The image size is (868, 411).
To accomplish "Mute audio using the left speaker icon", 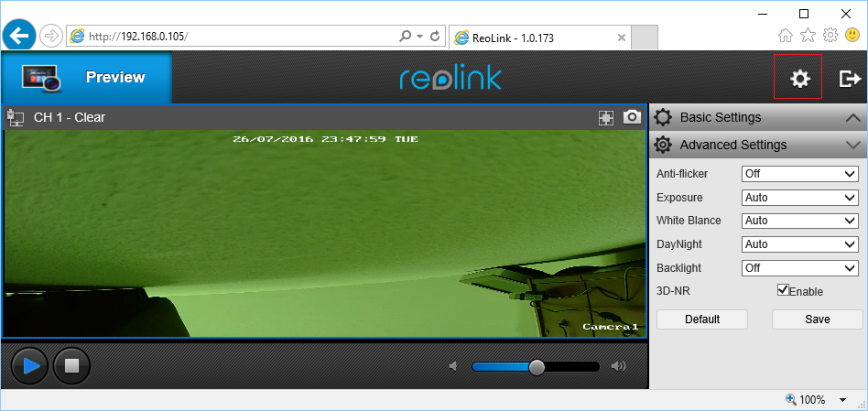I will pyautogui.click(x=452, y=366).
